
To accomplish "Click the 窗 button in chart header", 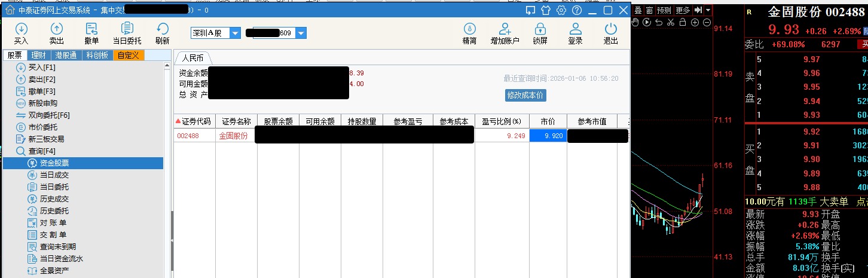I will 649,10.
